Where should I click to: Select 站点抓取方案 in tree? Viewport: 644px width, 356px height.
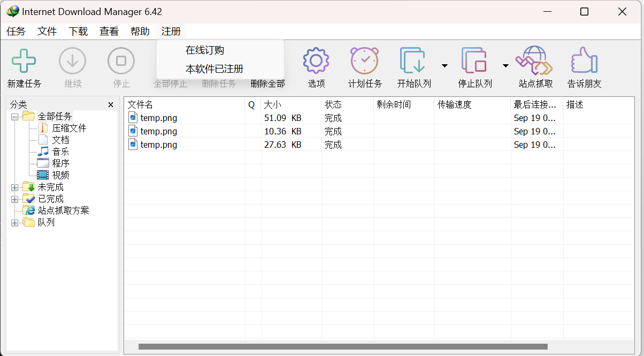63,211
